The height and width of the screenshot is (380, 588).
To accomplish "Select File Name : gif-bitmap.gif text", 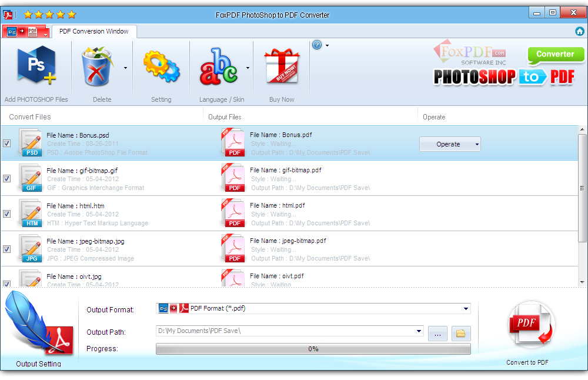I will pos(82,171).
